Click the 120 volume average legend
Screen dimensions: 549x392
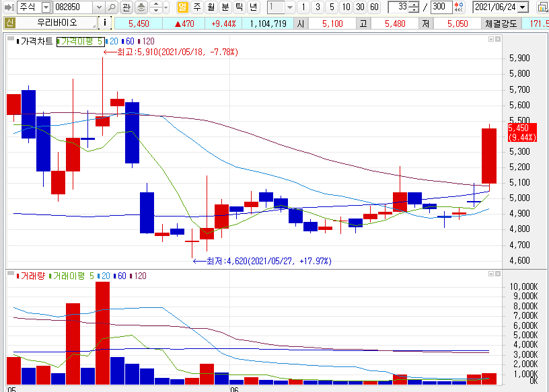click(139, 276)
